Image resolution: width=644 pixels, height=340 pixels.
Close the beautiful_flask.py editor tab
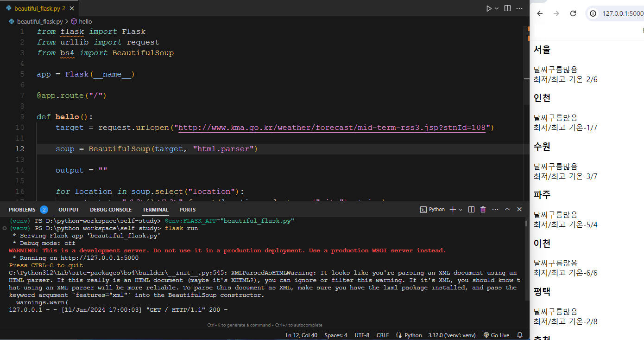pyautogui.click(x=72, y=9)
